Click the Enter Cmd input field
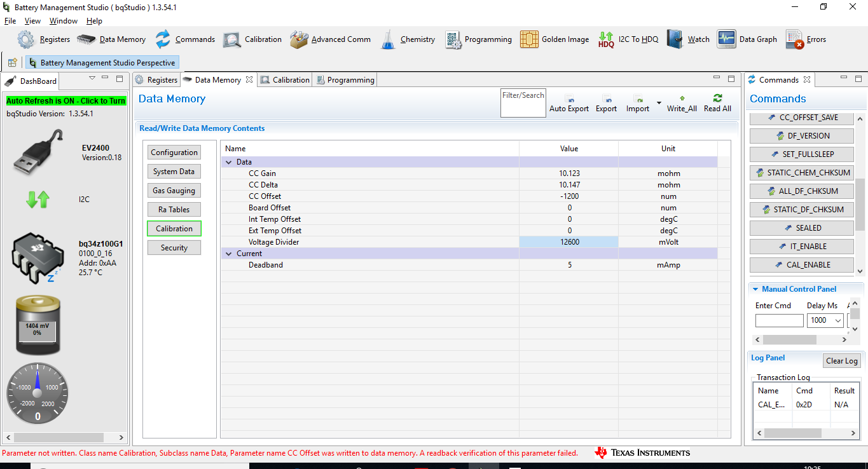Image resolution: width=868 pixels, height=469 pixels. coord(779,321)
